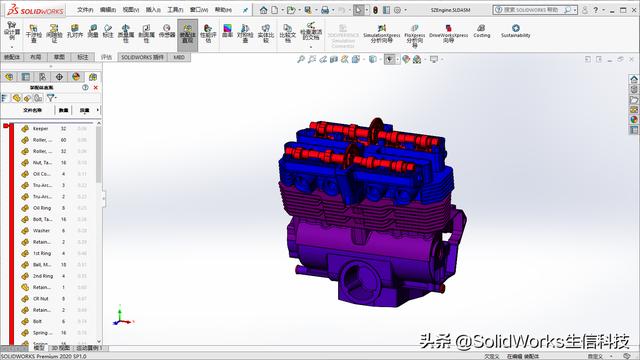The height and width of the screenshot is (360, 640).
Task: Open Help question-mark dropdown
Action: (x=603, y=10)
